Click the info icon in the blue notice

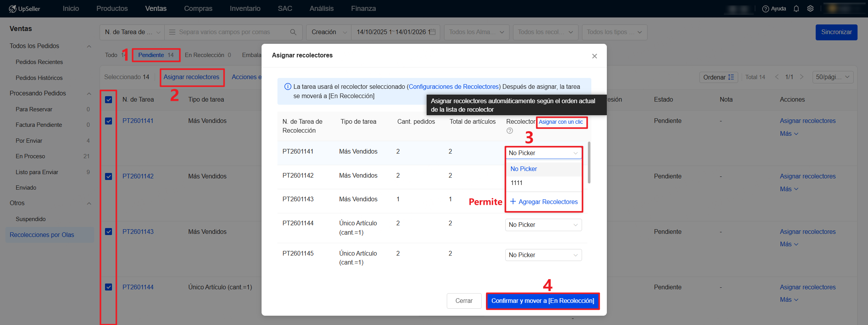(288, 87)
